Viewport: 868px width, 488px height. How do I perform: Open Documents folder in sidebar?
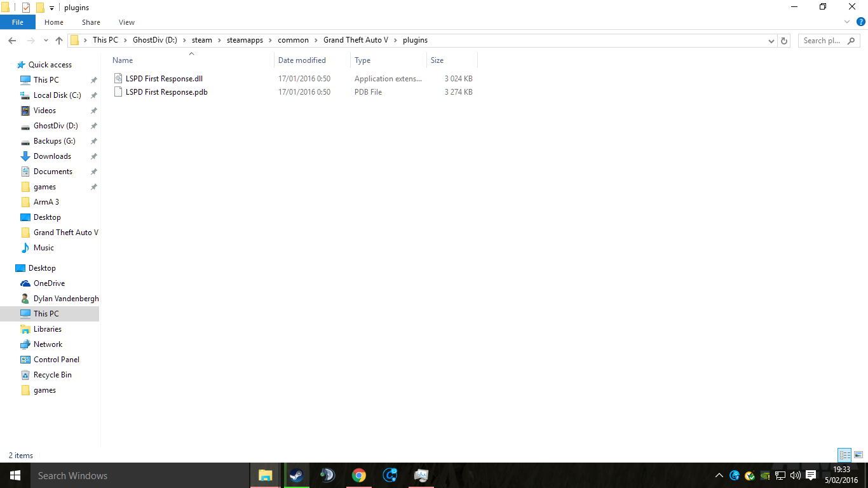click(53, 172)
